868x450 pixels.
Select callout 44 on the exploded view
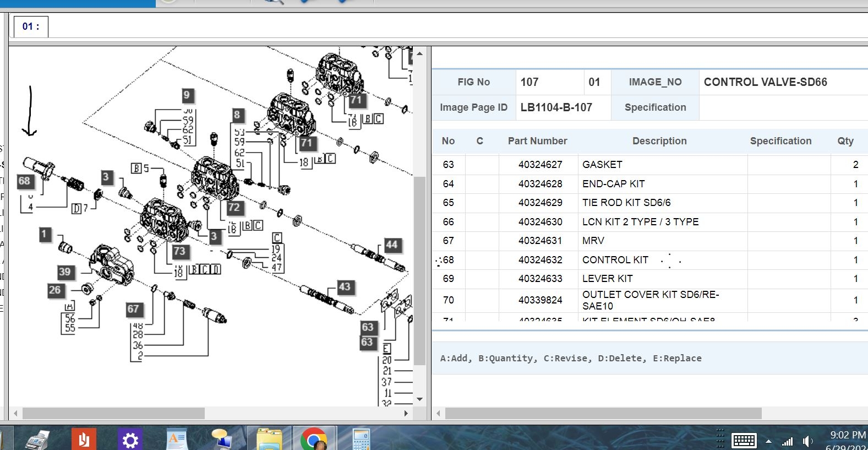point(391,245)
